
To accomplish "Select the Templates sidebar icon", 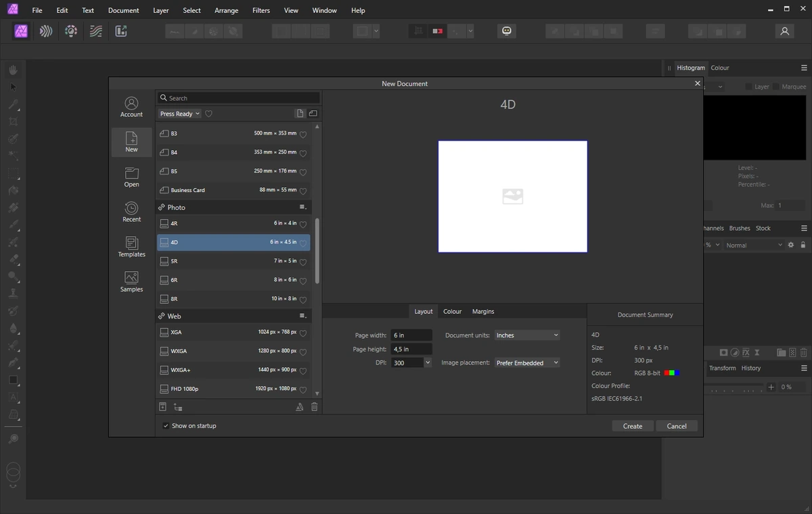I will point(131,247).
